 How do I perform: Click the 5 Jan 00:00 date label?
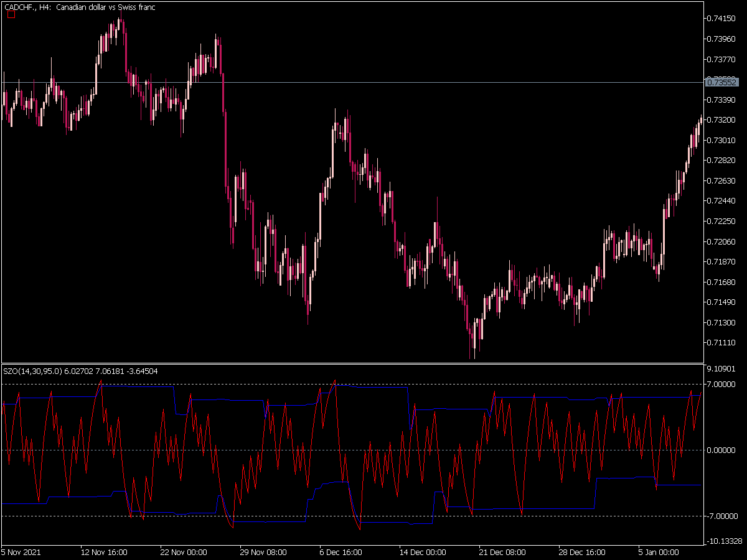point(660,552)
